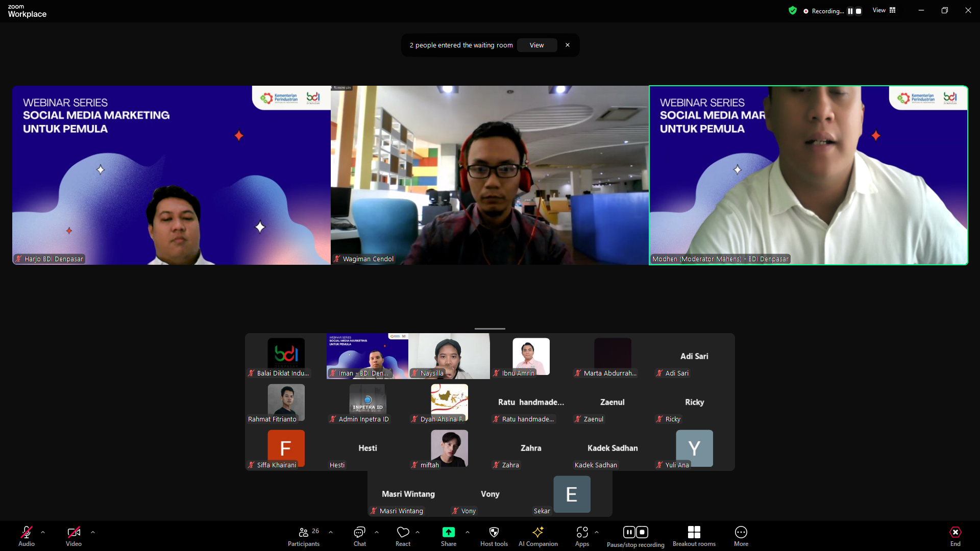Open Breakout rooms
Viewport: 980px width, 551px height.
click(x=694, y=536)
